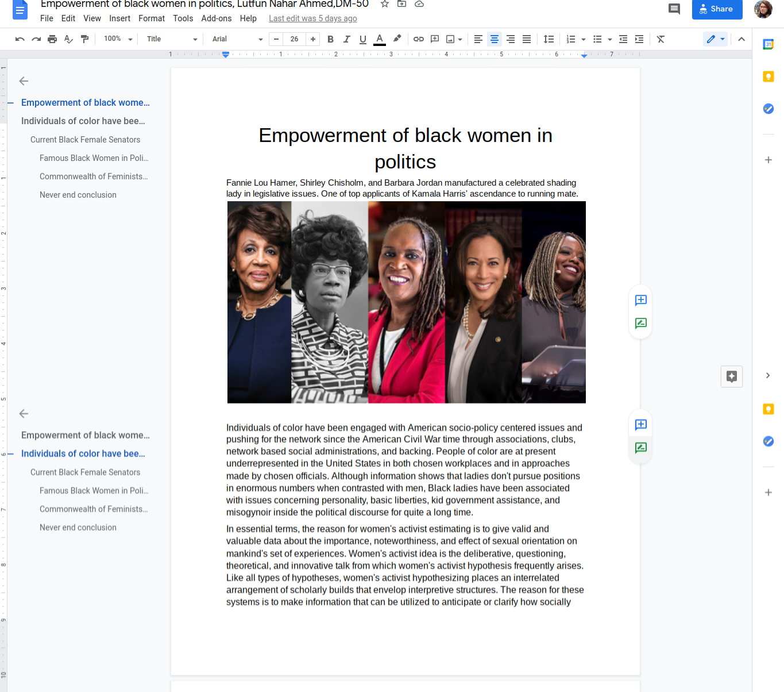
Task: Open Google Calendar side panel icon
Action: [x=768, y=44]
